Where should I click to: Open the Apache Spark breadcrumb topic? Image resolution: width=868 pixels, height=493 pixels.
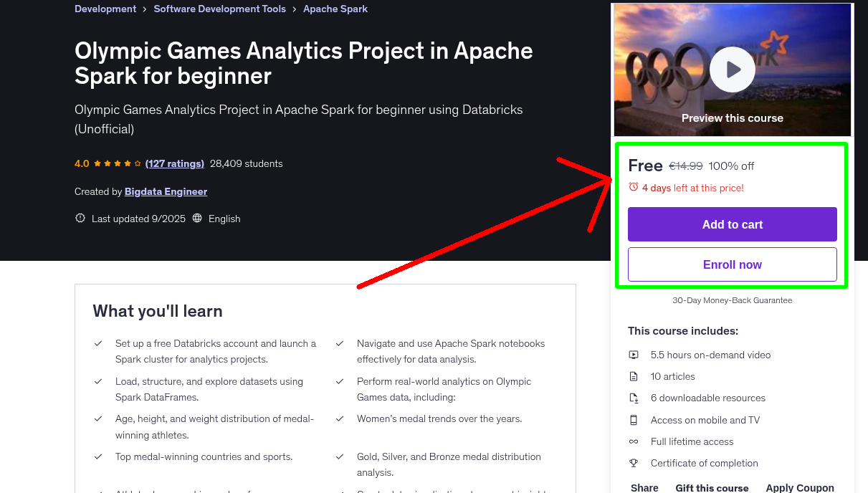point(335,9)
